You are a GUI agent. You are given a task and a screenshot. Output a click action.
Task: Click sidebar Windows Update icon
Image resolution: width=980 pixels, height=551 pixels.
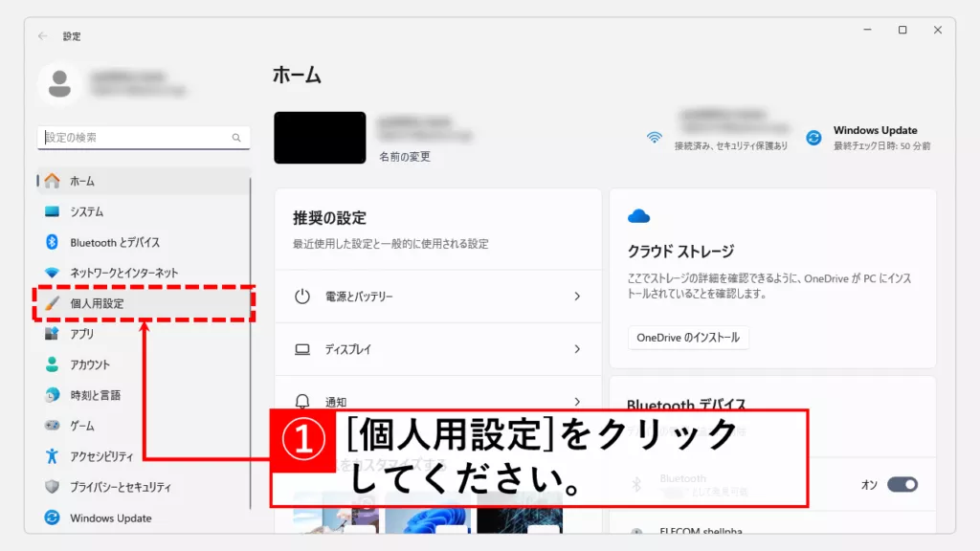click(52, 518)
